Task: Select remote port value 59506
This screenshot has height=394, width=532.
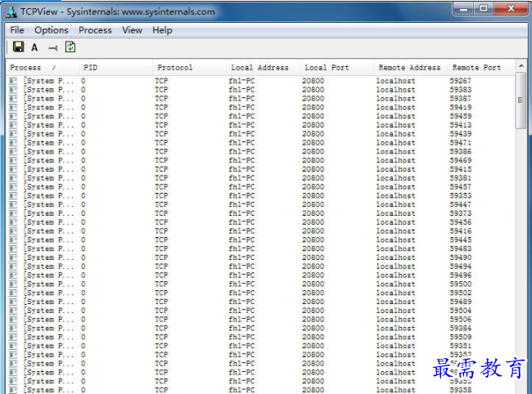Action: [461, 320]
